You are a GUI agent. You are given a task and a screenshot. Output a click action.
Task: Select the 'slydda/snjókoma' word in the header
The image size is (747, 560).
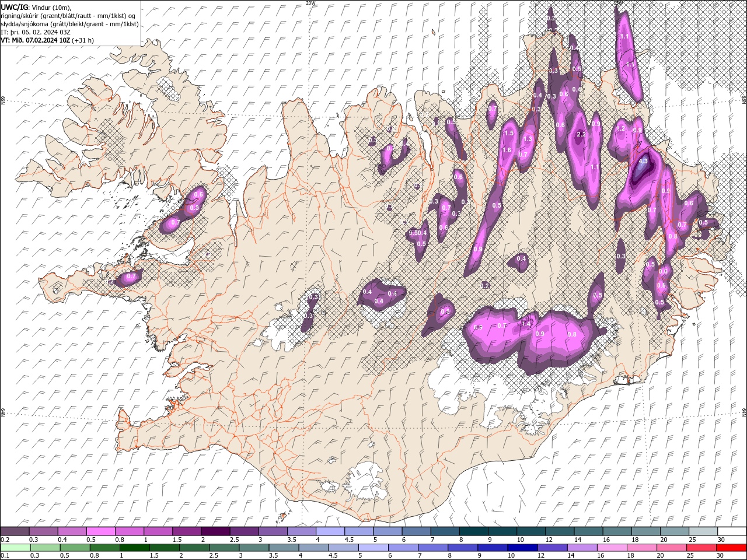coord(24,24)
